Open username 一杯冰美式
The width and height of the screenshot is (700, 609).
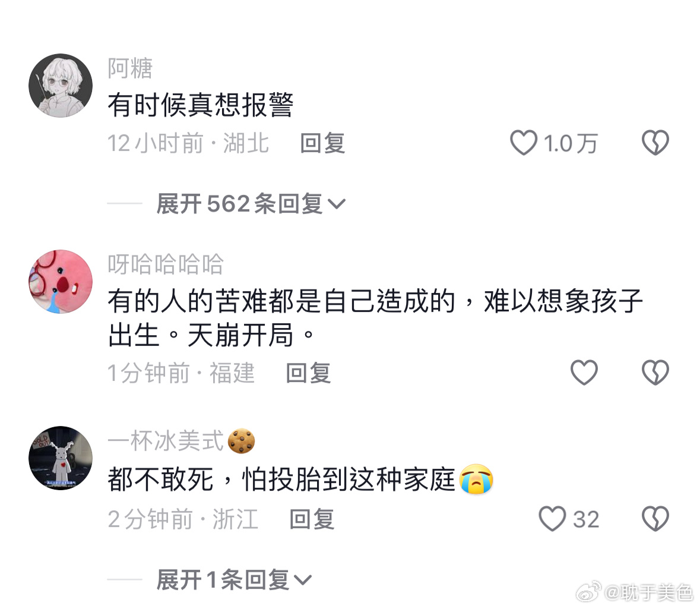click(165, 440)
